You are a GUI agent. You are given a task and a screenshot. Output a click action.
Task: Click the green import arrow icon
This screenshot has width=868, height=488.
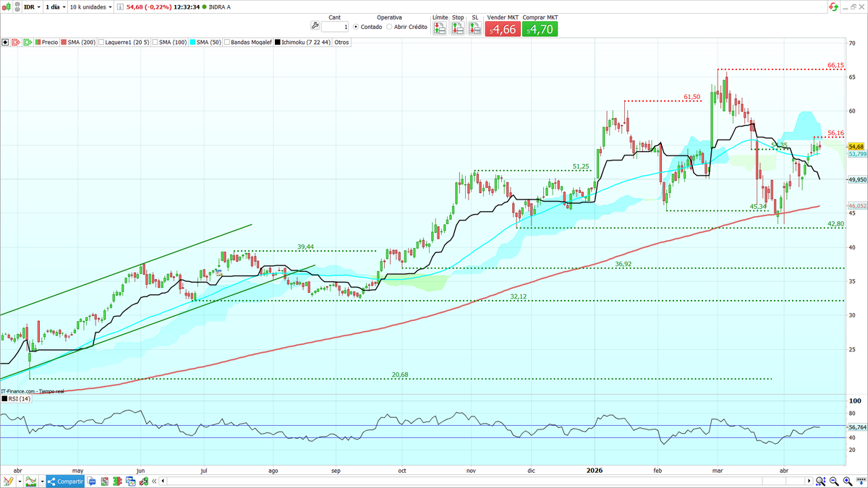click(28, 42)
